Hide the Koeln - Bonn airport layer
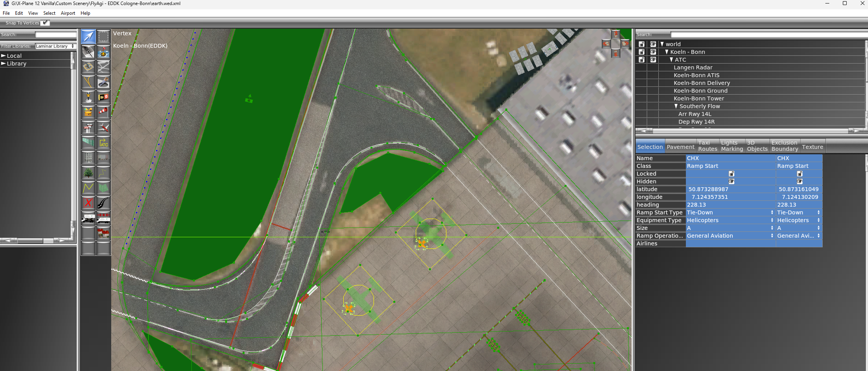 coord(653,52)
